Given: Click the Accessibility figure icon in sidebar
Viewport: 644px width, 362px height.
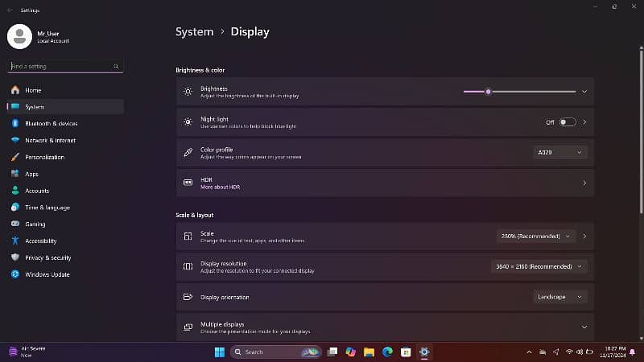Looking at the screenshot, I should tap(15, 241).
